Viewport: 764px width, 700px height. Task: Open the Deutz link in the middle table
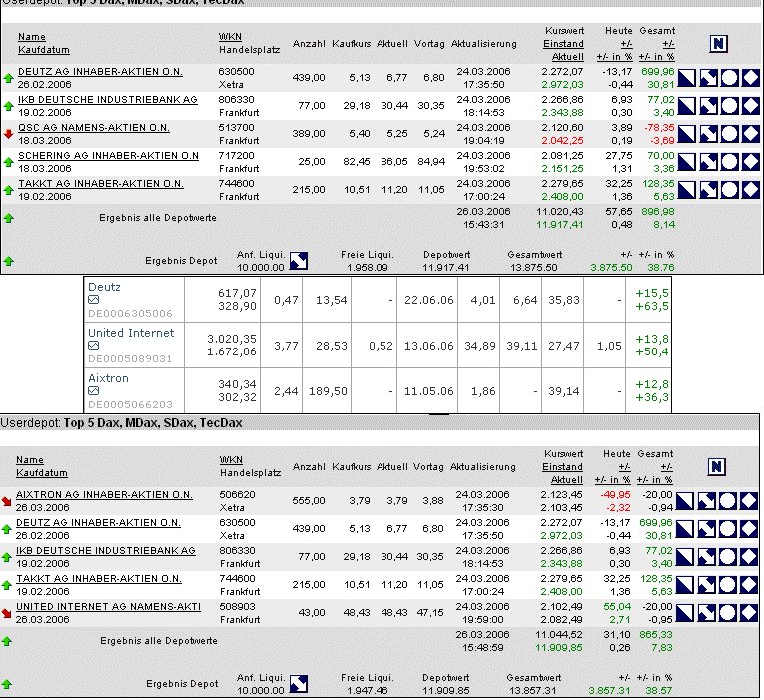[x=104, y=287]
